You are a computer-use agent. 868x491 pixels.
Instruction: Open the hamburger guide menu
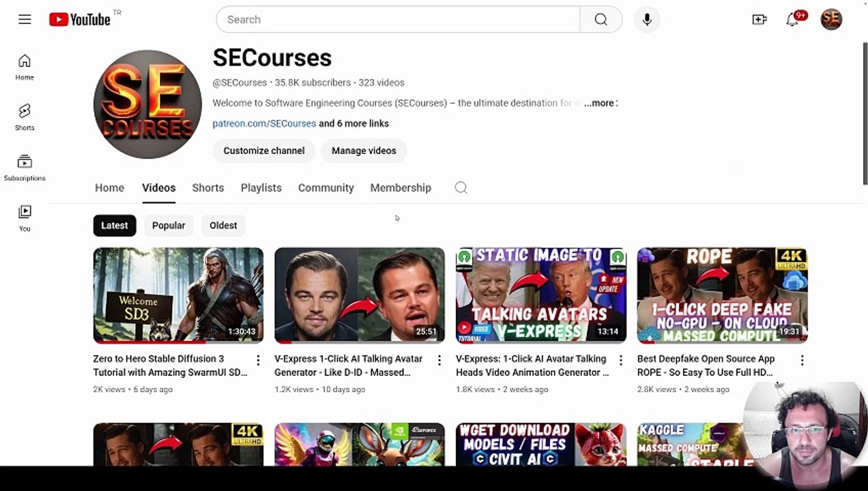[25, 20]
